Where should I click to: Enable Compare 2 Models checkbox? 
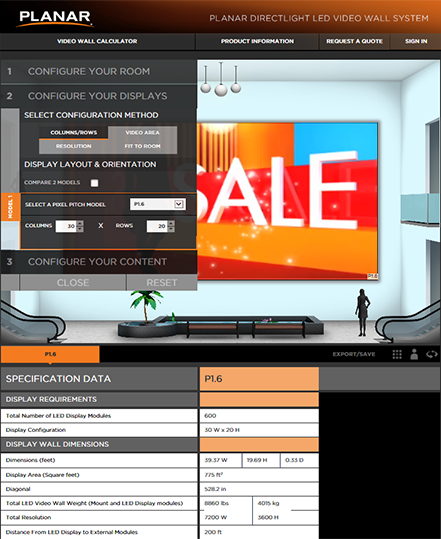(x=95, y=183)
